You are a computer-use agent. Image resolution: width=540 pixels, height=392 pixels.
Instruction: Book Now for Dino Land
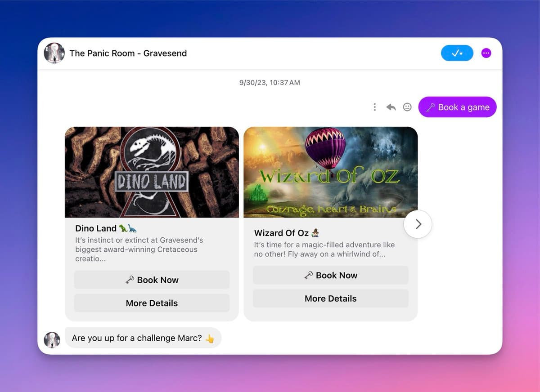pyautogui.click(x=152, y=280)
